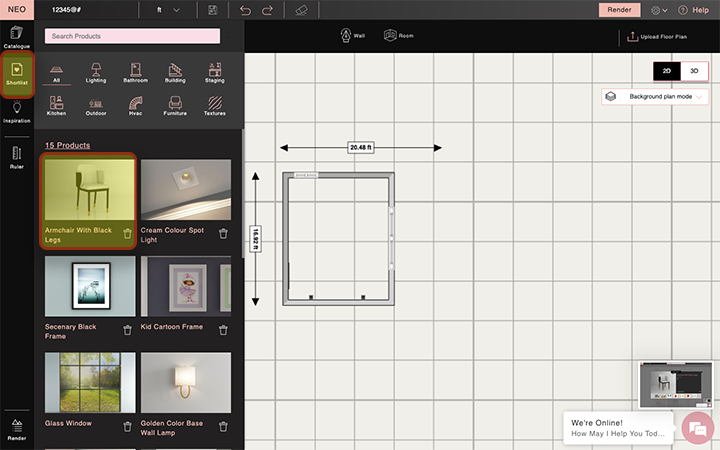Filter by Staging category

[x=214, y=73]
